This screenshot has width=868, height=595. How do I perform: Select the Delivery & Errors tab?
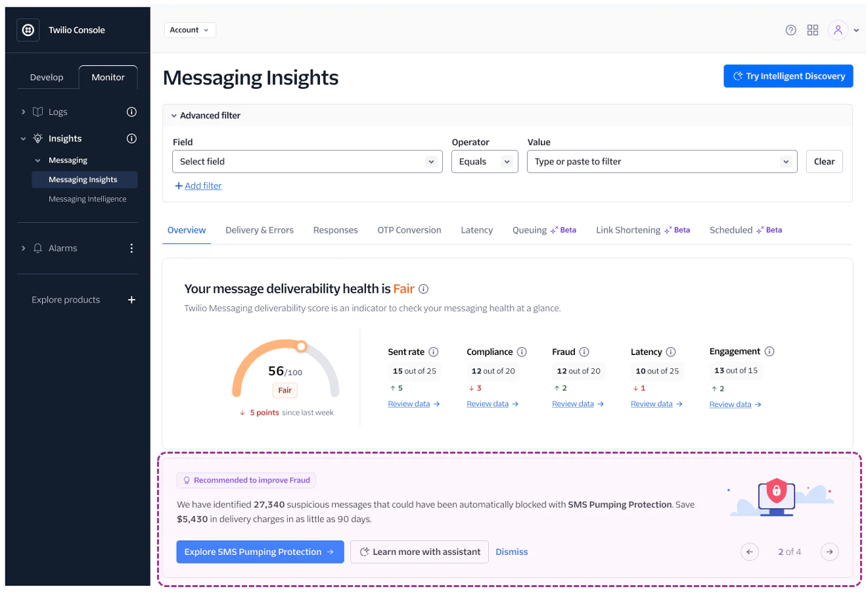[x=260, y=230]
